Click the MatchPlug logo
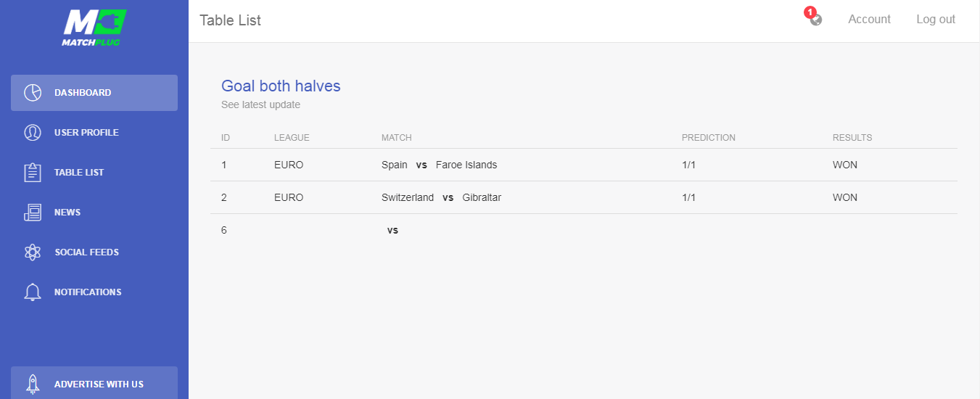This screenshot has width=980, height=399. (x=94, y=28)
